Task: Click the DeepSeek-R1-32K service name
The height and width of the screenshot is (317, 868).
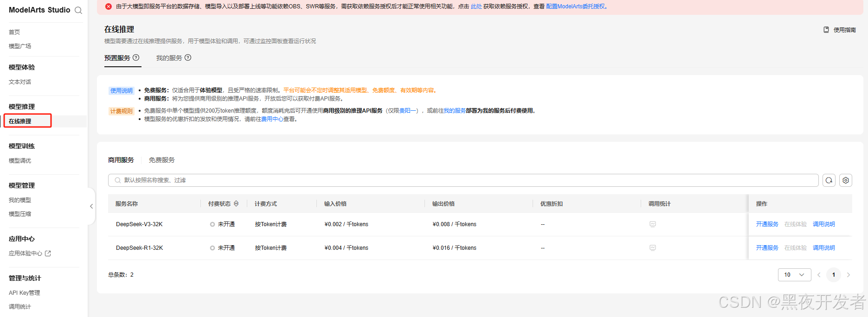Action: coord(140,248)
